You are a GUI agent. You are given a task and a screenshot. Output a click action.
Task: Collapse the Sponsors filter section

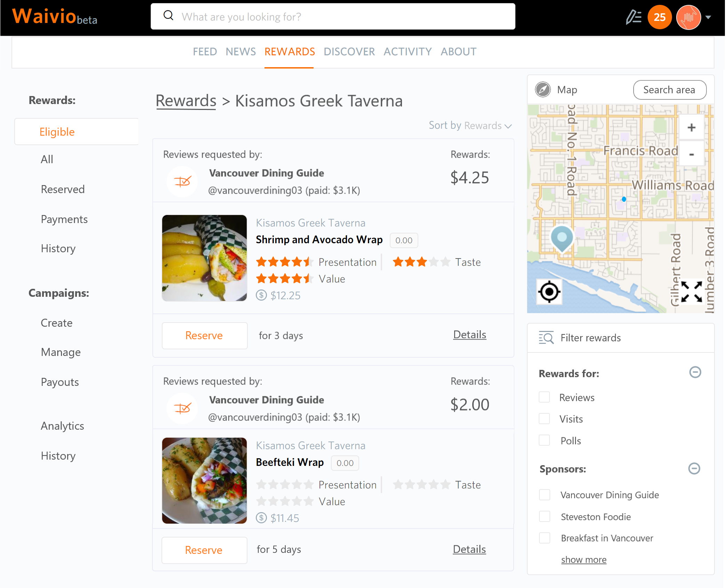pyautogui.click(x=694, y=469)
